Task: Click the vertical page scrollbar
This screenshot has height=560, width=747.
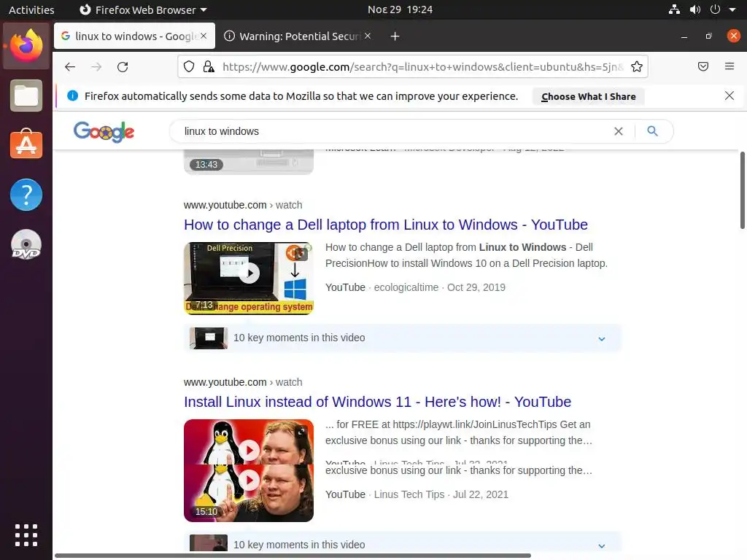Action: (x=742, y=190)
